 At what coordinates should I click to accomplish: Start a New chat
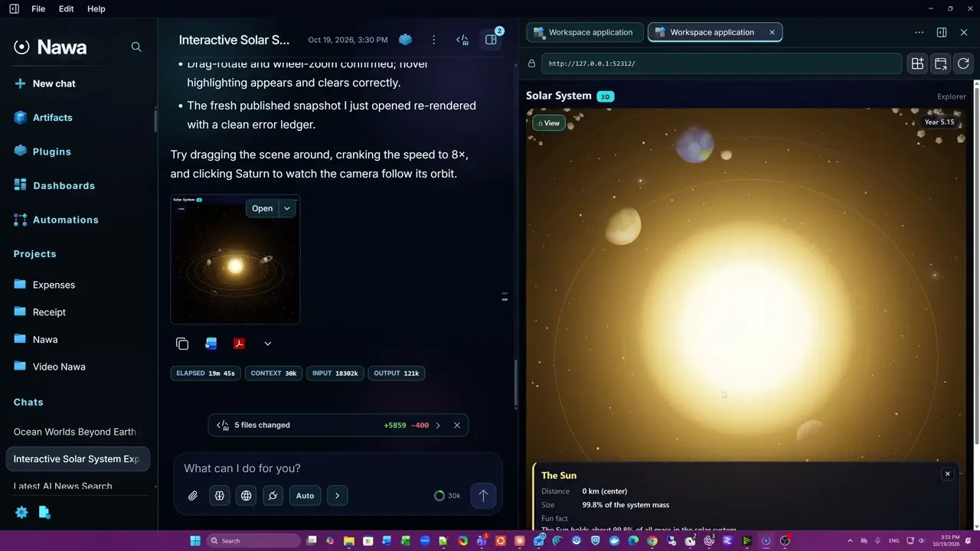pos(45,83)
